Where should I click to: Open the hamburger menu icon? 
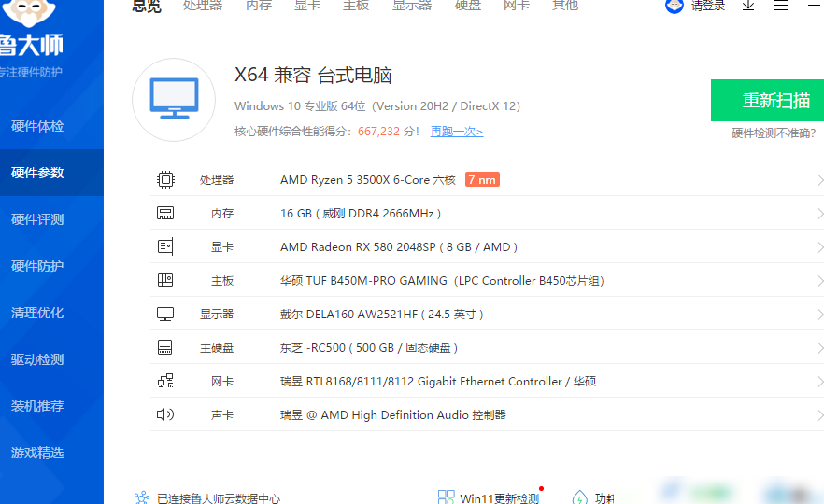tap(781, 6)
